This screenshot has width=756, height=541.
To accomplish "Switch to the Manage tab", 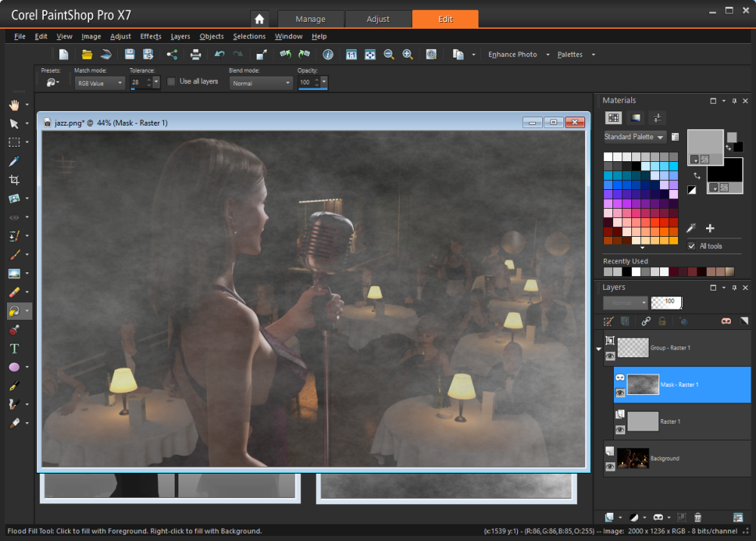I will pos(311,19).
